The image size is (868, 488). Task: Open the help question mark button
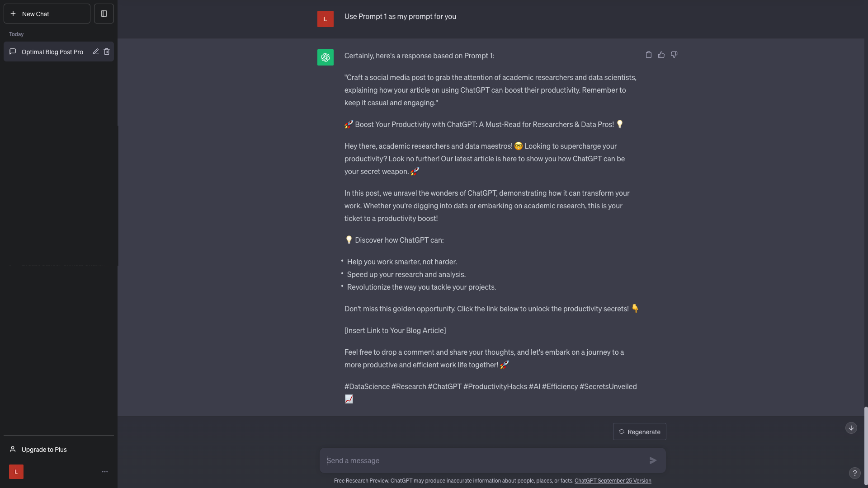tap(854, 473)
